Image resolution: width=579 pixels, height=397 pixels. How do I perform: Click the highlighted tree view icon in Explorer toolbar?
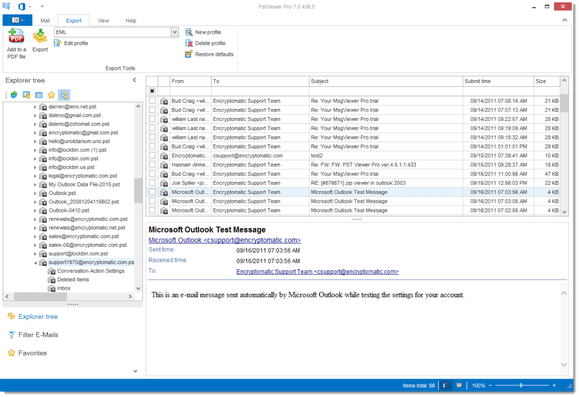(x=64, y=95)
